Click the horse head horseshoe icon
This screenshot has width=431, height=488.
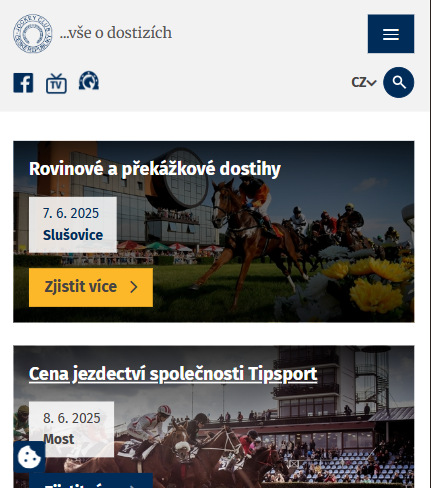(89, 81)
